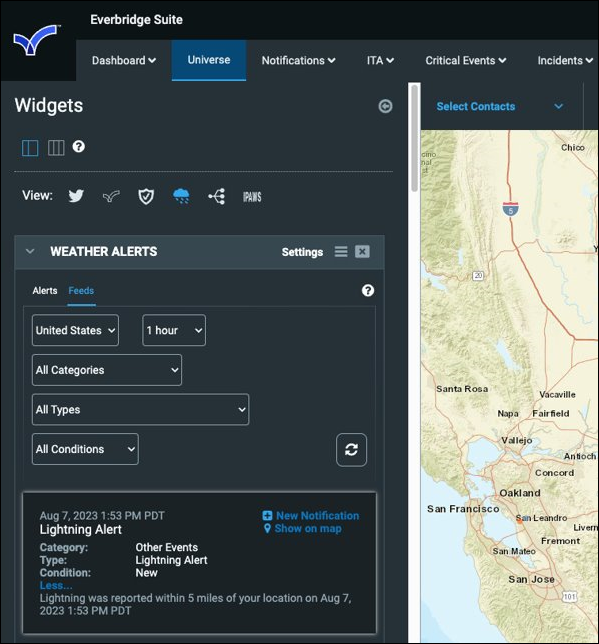
Task: Open the ITA menu
Action: point(380,60)
